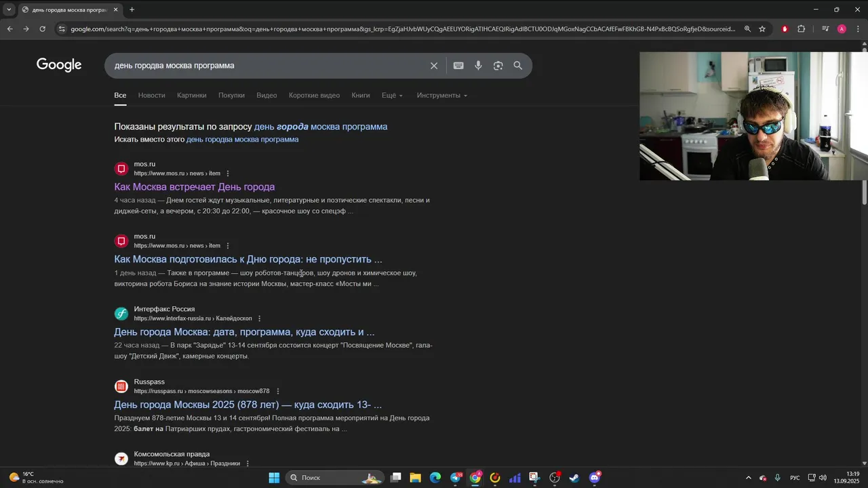The width and height of the screenshot is (868, 488).
Task: Open the weather widget 16°C
Action: pos(35,478)
